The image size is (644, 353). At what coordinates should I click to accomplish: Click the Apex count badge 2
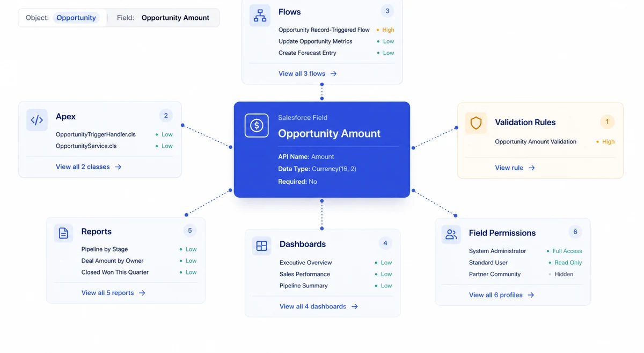[x=166, y=116]
